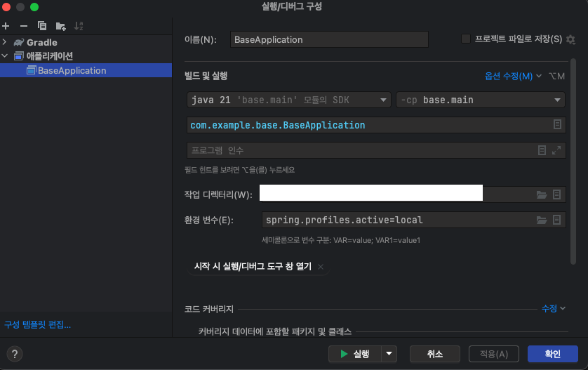This screenshot has width=588, height=370.
Task: Open 옵션 수정(M) dropdown
Action: [x=513, y=76]
